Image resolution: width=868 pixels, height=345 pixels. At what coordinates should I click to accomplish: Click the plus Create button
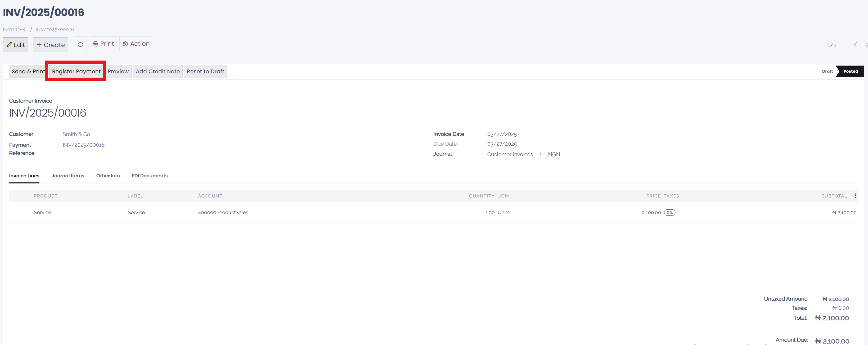click(51, 45)
